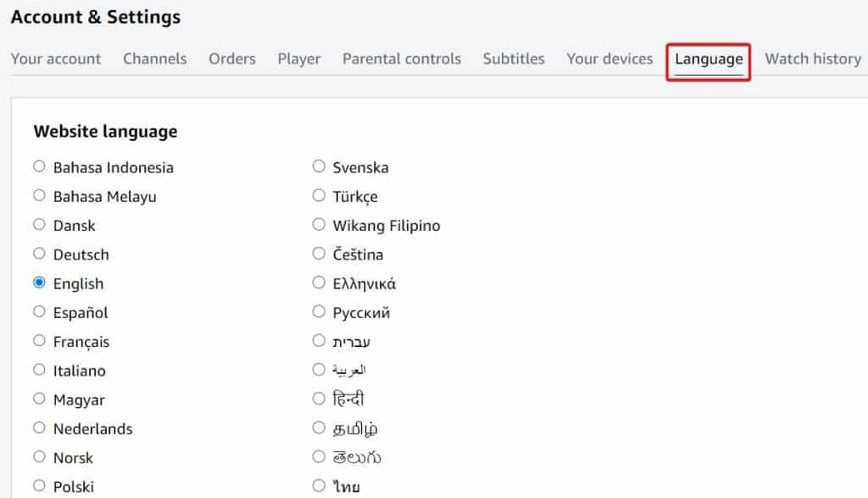The image size is (868, 498).
Task: Go to the Orders tab
Action: [x=231, y=59]
